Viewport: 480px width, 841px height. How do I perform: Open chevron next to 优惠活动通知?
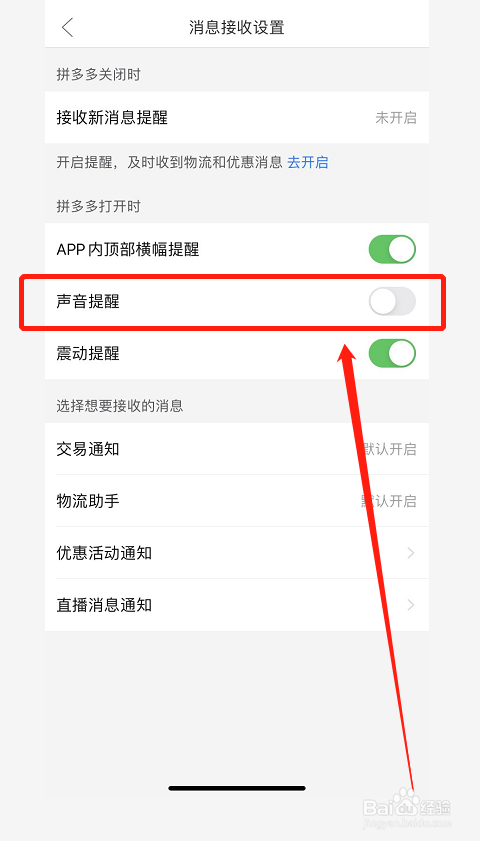tap(411, 553)
